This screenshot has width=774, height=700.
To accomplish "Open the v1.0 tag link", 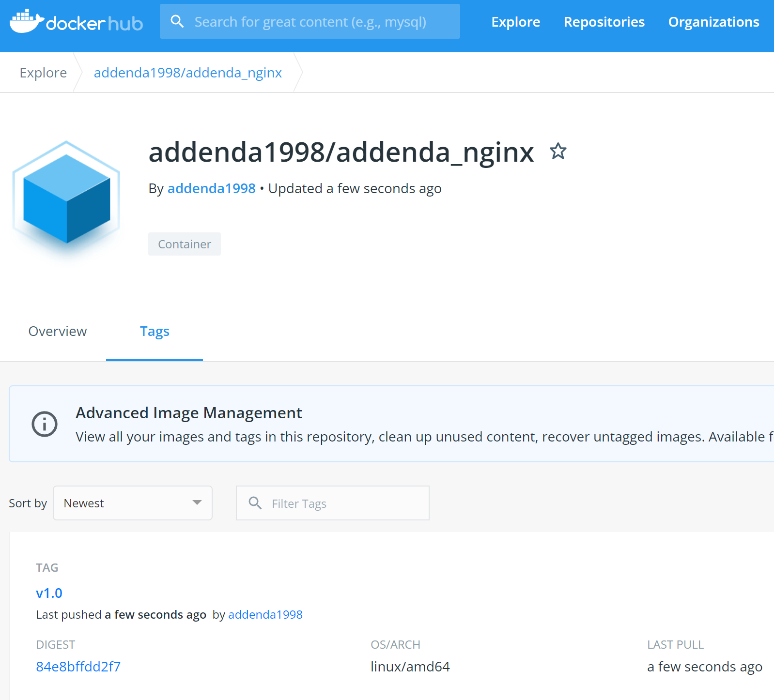I will [x=49, y=593].
